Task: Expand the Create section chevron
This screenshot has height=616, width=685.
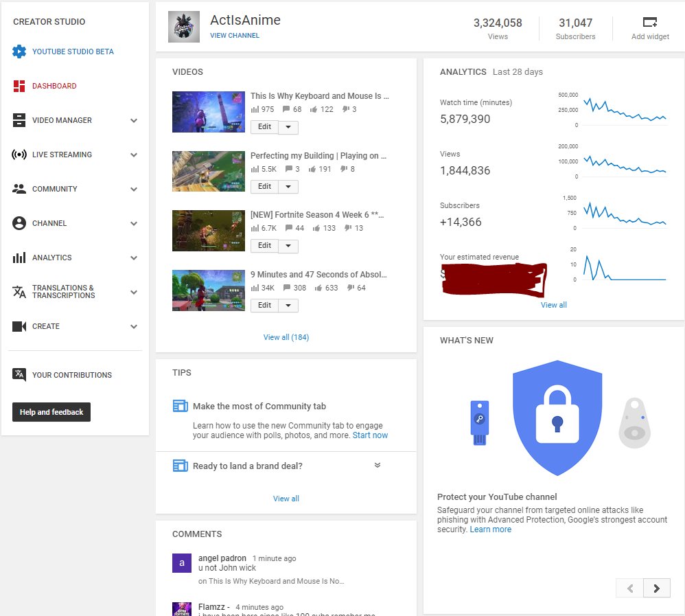Action: click(x=134, y=327)
